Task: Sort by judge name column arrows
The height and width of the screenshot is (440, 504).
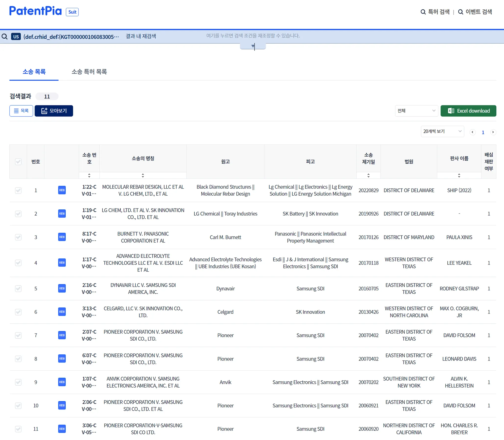Action: 459,175
